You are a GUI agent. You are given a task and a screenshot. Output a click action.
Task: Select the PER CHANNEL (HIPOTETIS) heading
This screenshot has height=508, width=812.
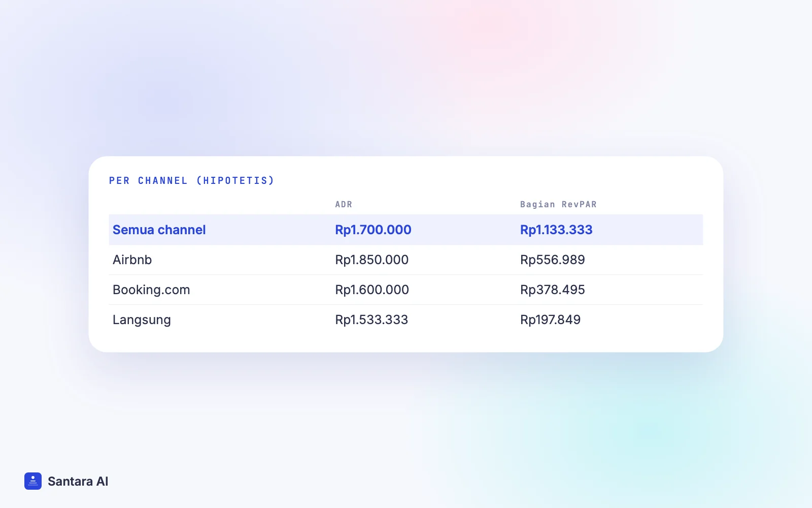point(191,180)
